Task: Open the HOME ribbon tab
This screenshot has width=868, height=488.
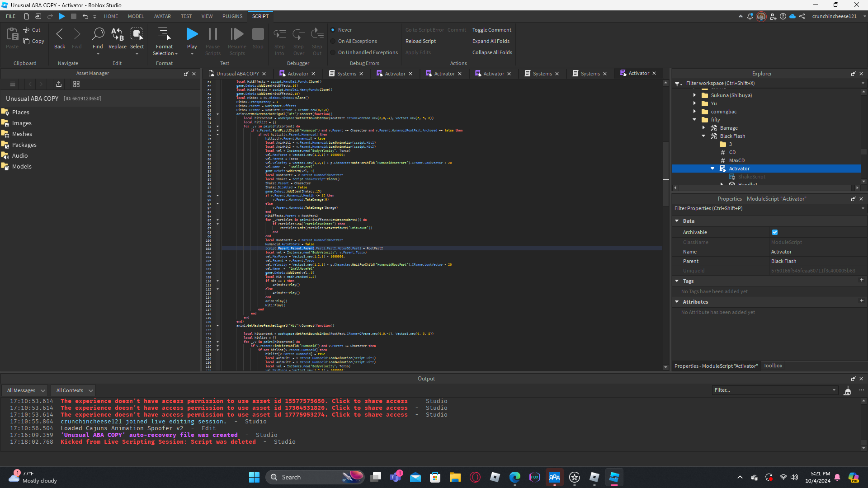Action: pyautogui.click(x=111, y=16)
